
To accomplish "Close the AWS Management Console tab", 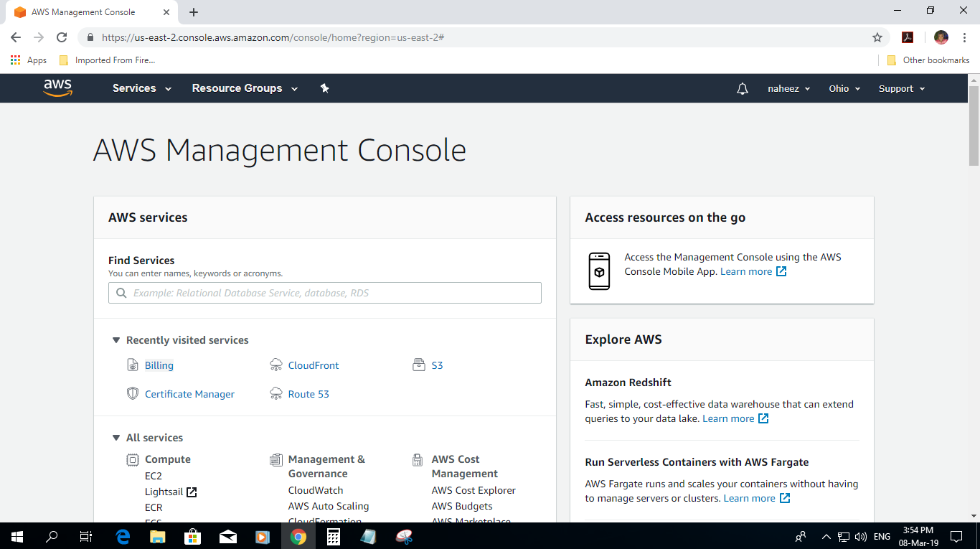I will (x=166, y=12).
